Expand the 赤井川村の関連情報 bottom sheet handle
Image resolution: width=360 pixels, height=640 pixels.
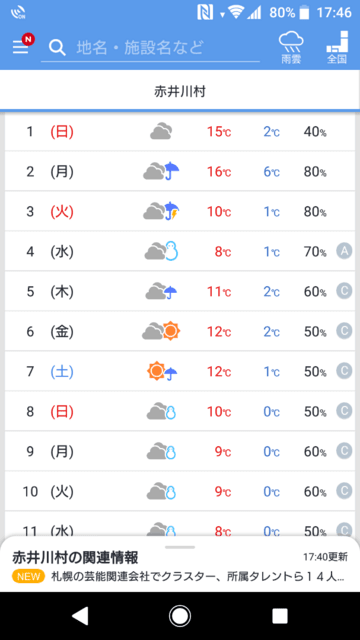tap(180, 547)
